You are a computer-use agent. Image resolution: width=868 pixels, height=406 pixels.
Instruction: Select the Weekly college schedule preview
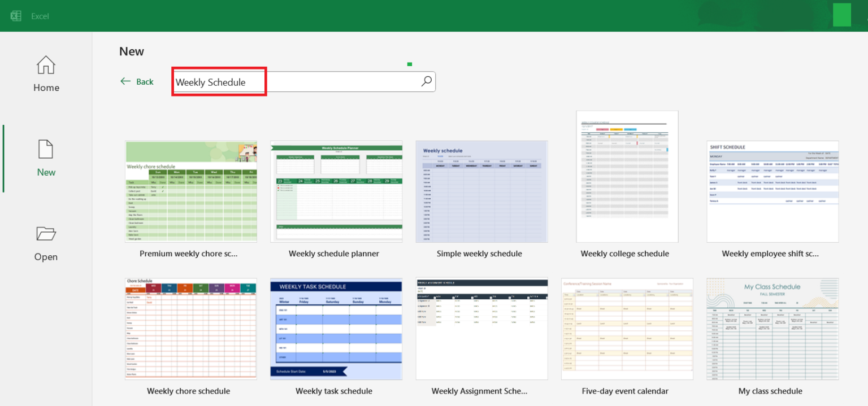point(626,177)
